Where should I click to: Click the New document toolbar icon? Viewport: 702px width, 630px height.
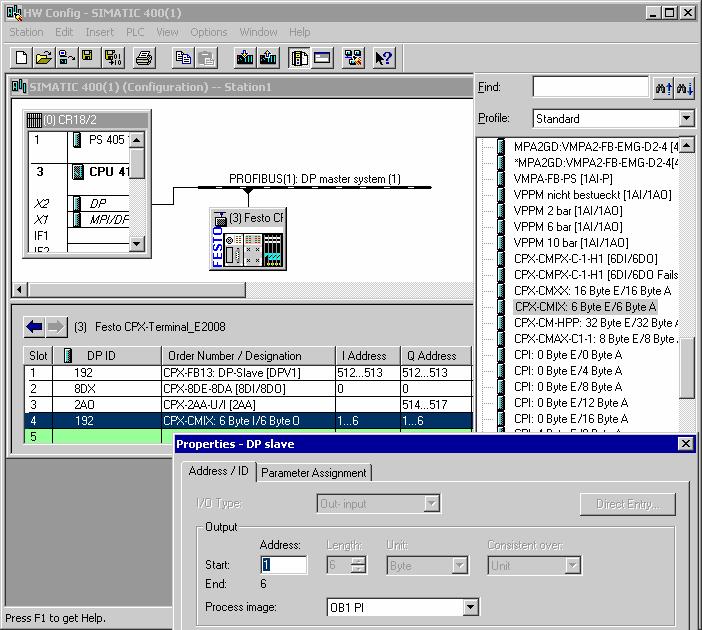click(21, 58)
